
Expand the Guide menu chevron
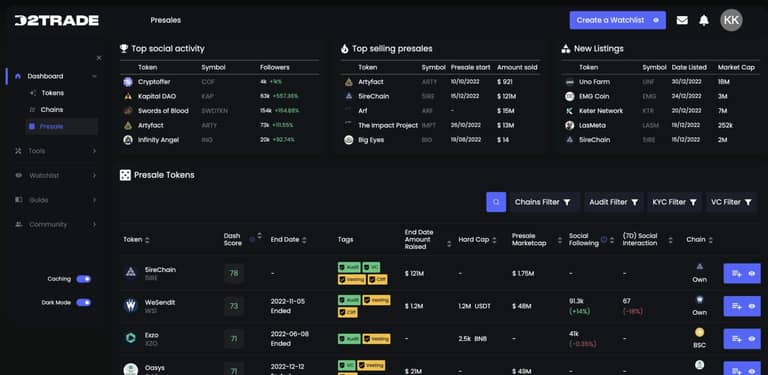pos(95,200)
